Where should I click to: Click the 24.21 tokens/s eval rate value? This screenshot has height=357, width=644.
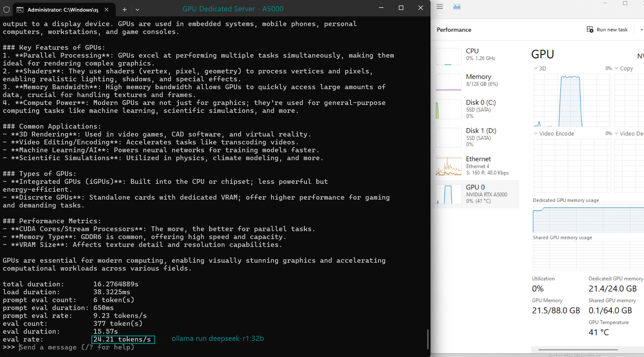pos(123,339)
